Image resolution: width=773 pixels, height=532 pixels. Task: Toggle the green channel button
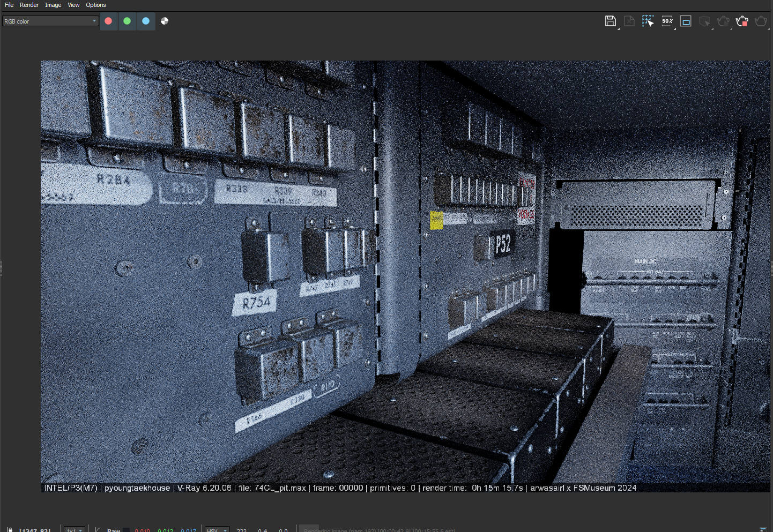[x=127, y=21]
